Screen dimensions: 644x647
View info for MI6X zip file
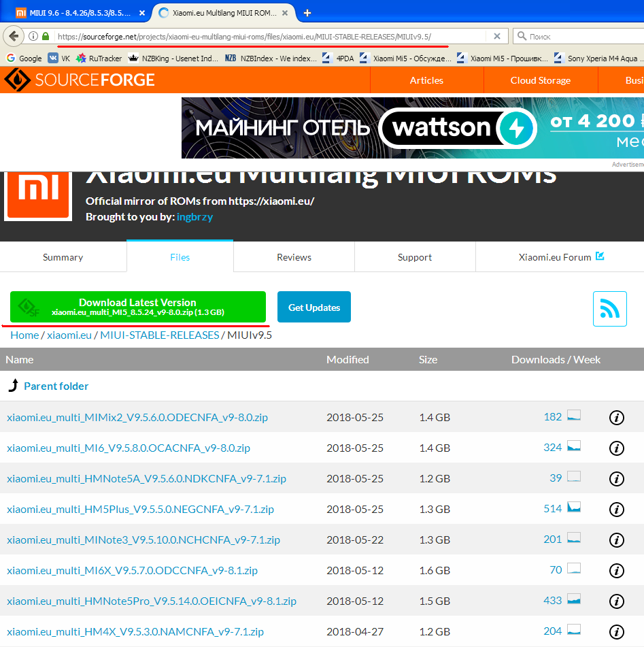616,571
